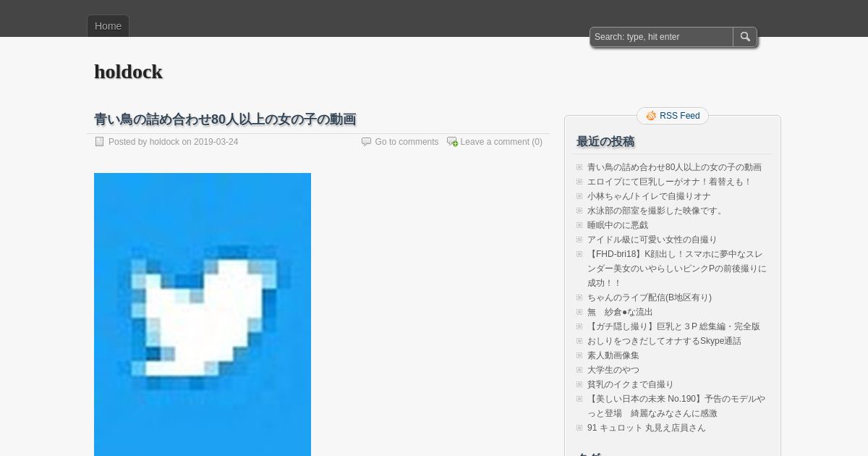The width and height of the screenshot is (868, 456).
Task: Open sidebar post 【美しい日本の未来 No.190】
Action: coord(676,406)
